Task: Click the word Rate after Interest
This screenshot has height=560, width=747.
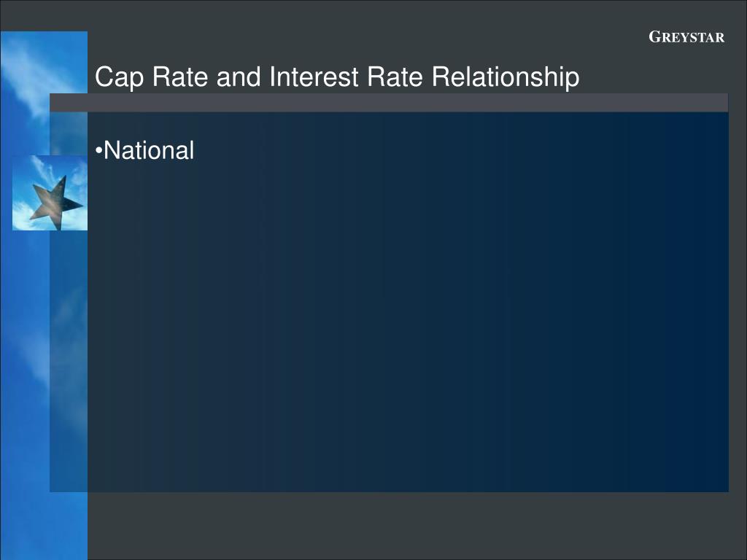Action: tap(395, 77)
